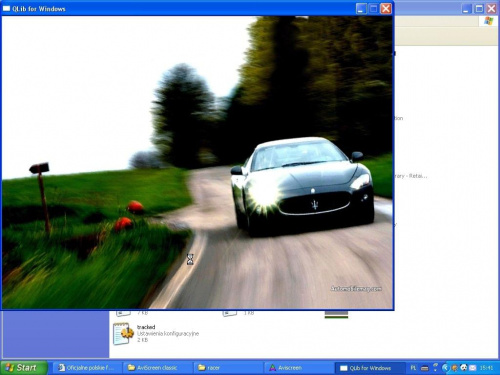The image size is (500, 375).
Task: Click the taskbar clock showing 15:41
Action: (x=486, y=368)
